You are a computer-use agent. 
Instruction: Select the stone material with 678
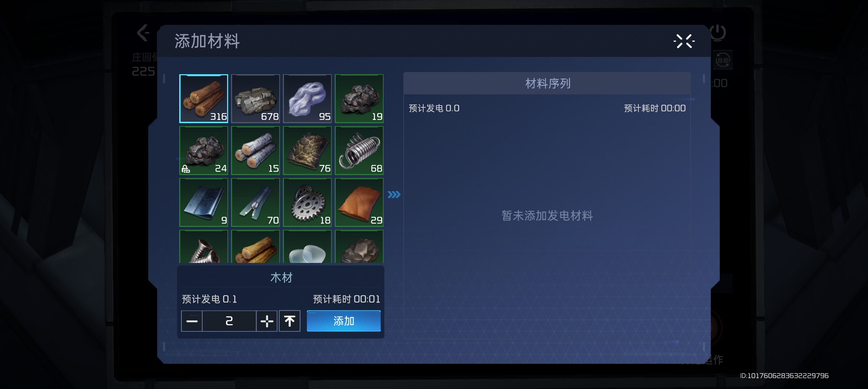[x=256, y=99]
